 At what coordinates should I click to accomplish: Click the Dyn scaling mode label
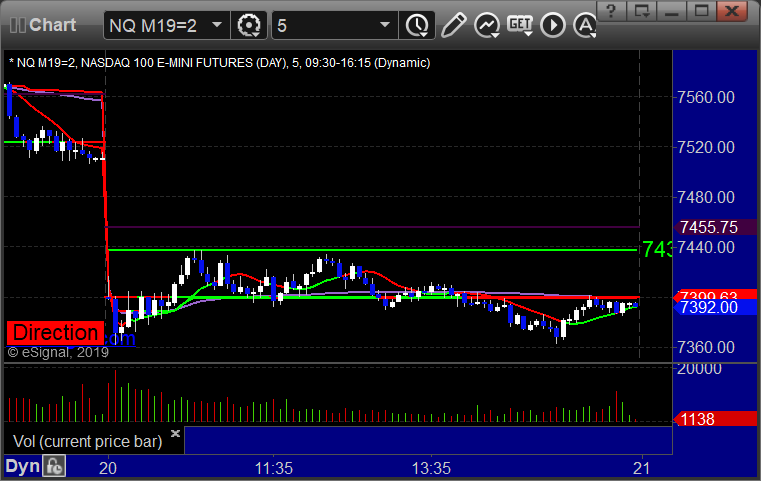click(22, 466)
